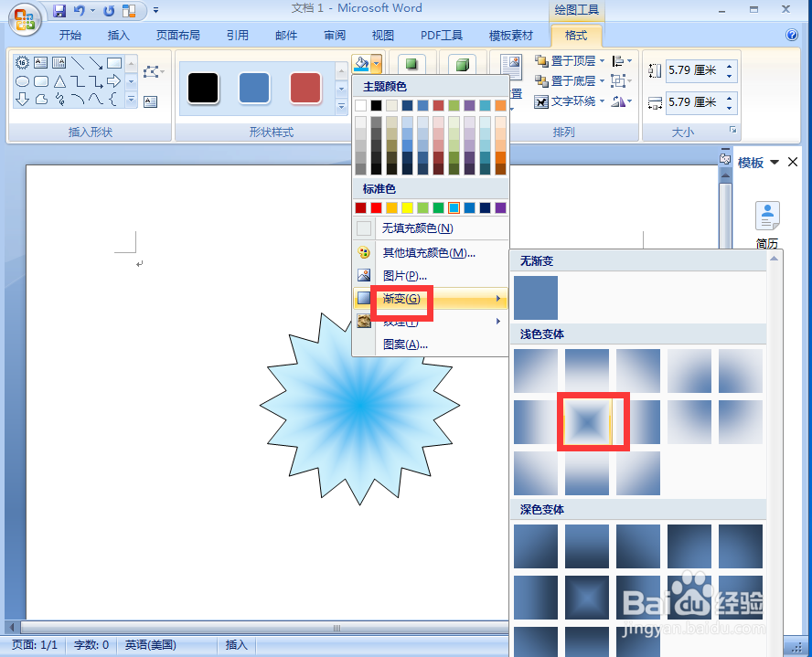Select From Center dark gradient variation
Image resolution: width=812 pixels, height=657 pixels.
(587, 598)
